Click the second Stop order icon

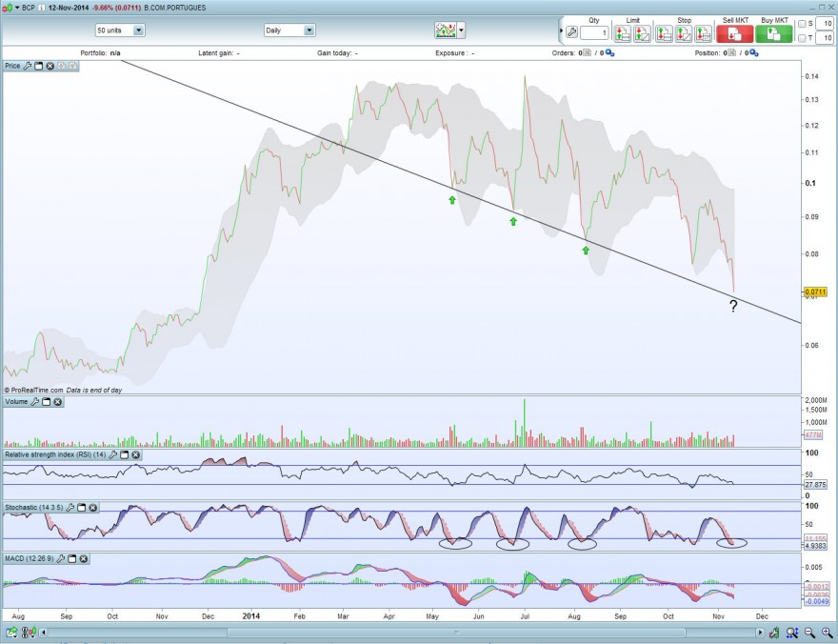pos(684,34)
